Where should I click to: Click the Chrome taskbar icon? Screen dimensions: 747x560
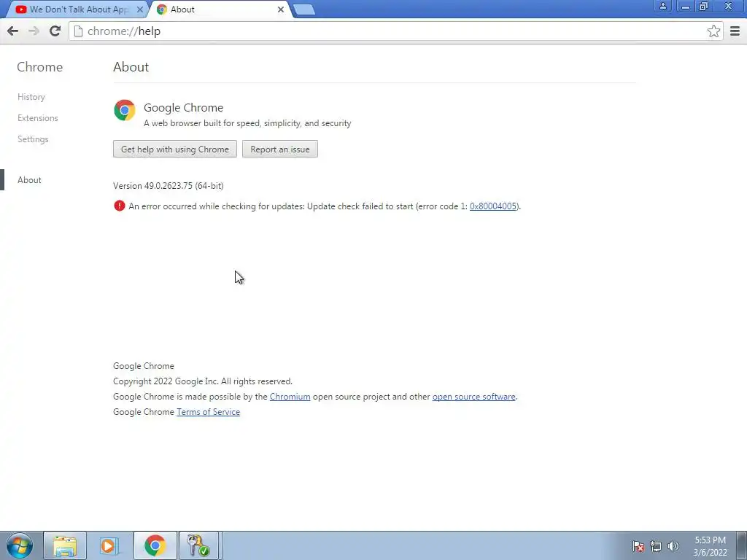point(155,545)
